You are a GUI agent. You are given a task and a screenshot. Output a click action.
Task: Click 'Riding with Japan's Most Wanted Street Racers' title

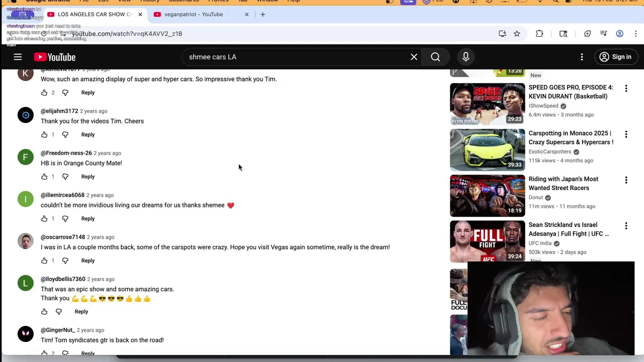[563, 184]
